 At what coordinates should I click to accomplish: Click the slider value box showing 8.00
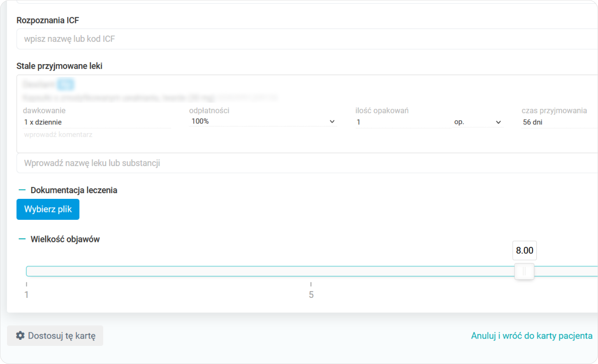524,251
